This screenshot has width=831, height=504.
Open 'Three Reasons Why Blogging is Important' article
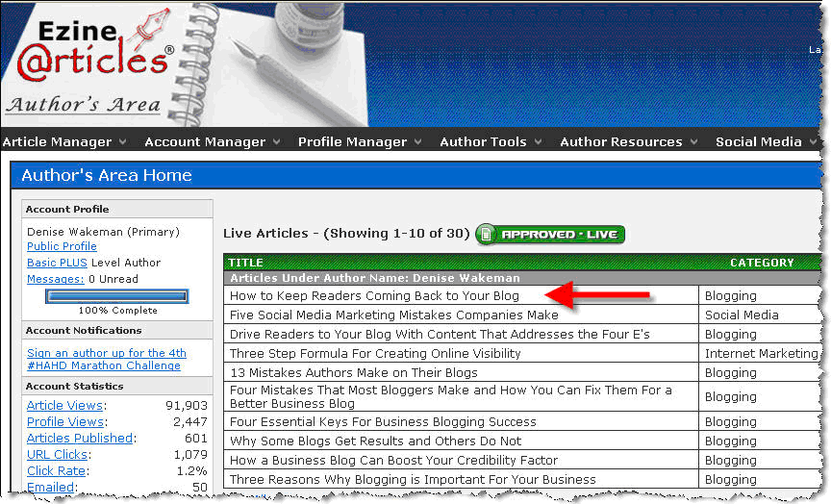pyautogui.click(x=413, y=480)
